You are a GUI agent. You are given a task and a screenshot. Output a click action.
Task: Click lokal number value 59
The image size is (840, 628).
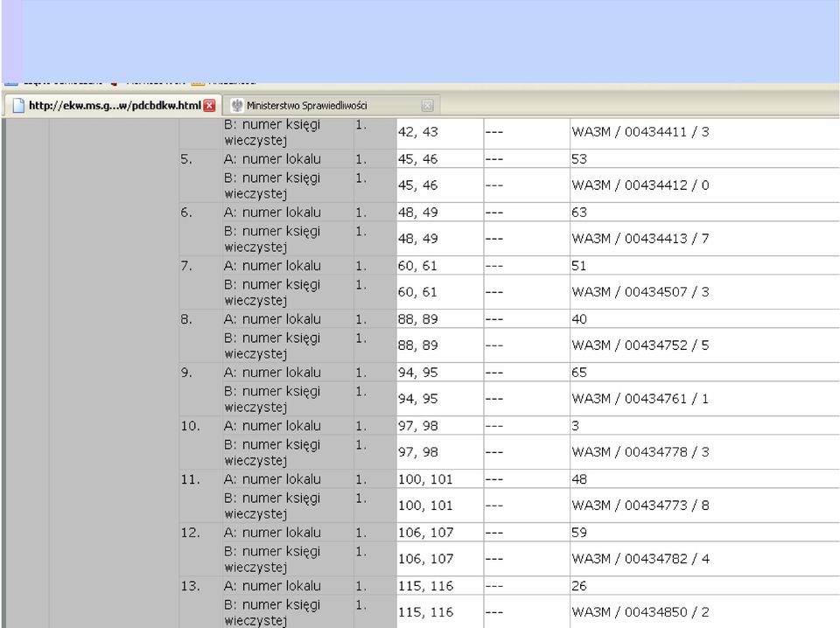tap(579, 532)
